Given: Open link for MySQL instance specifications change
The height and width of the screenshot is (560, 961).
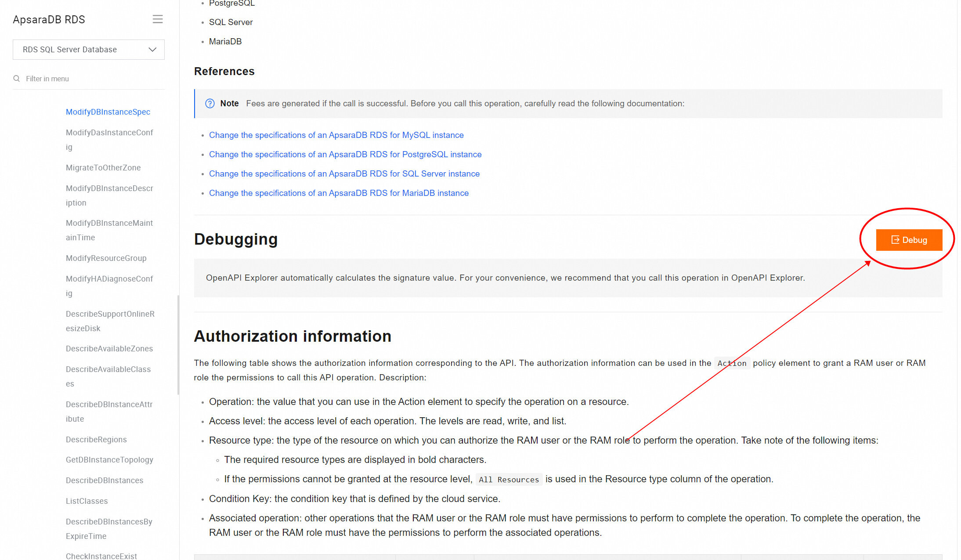Looking at the screenshot, I should 336,135.
